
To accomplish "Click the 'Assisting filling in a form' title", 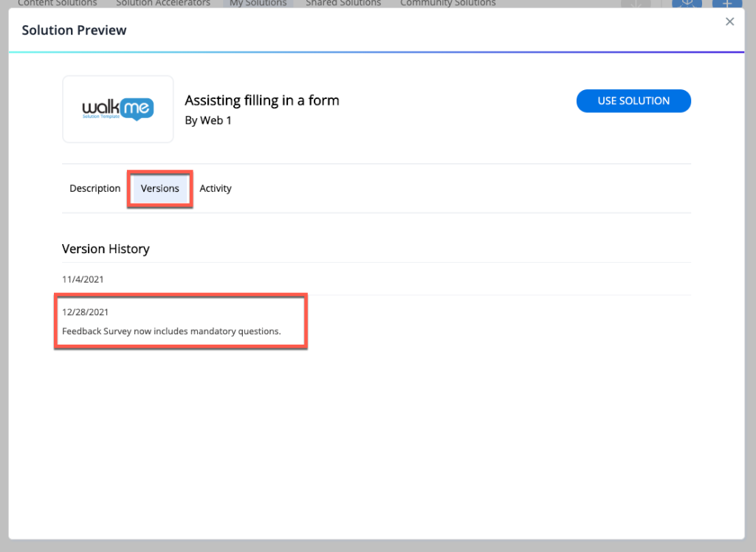I will [262, 101].
